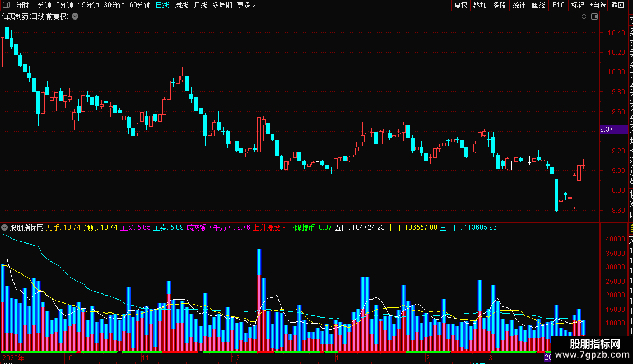Viewport: 633px width, 364px height.
Task: Click the 主卖: 5.09 value
Action: pos(169,227)
